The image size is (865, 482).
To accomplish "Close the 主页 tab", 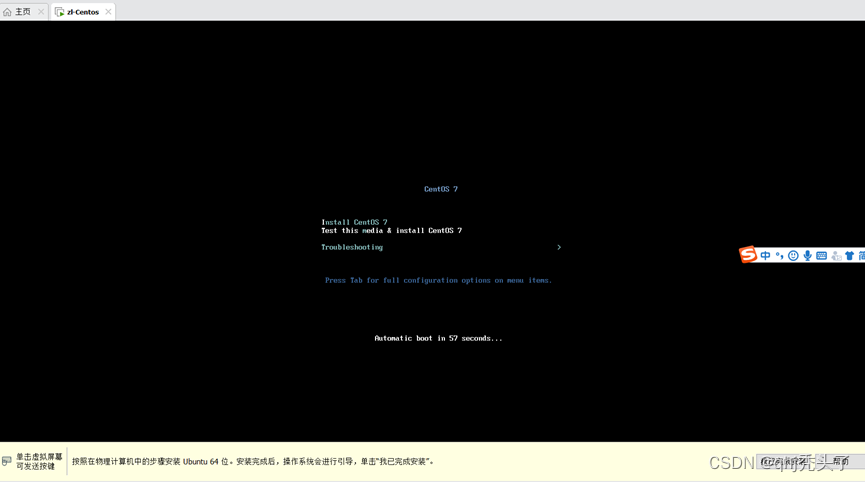I will click(x=41, y=12).
